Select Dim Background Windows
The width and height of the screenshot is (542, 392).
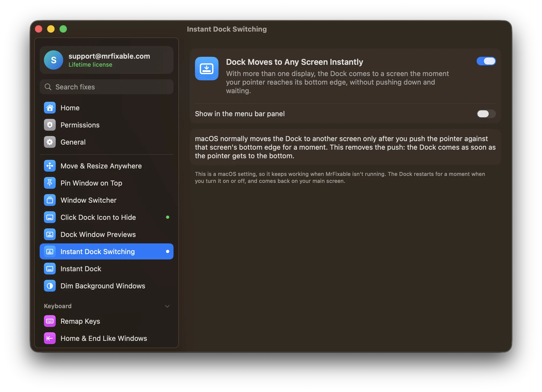pyautogui.click(x=107, y=286)
